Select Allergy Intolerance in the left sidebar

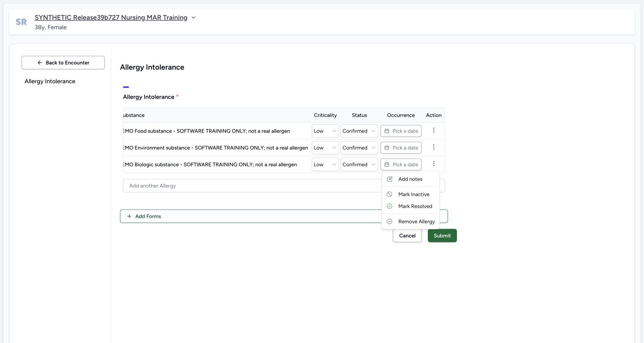click(x=50, y=81)
